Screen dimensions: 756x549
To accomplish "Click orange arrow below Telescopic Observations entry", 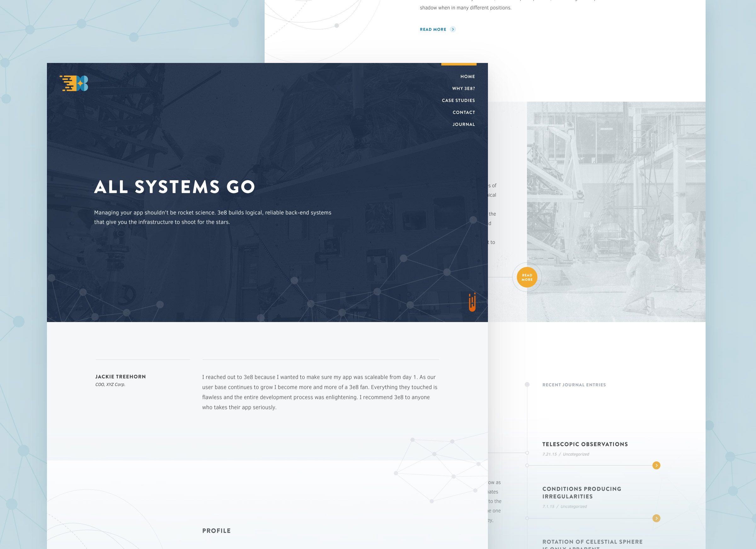I will click(x=656, y=465).
